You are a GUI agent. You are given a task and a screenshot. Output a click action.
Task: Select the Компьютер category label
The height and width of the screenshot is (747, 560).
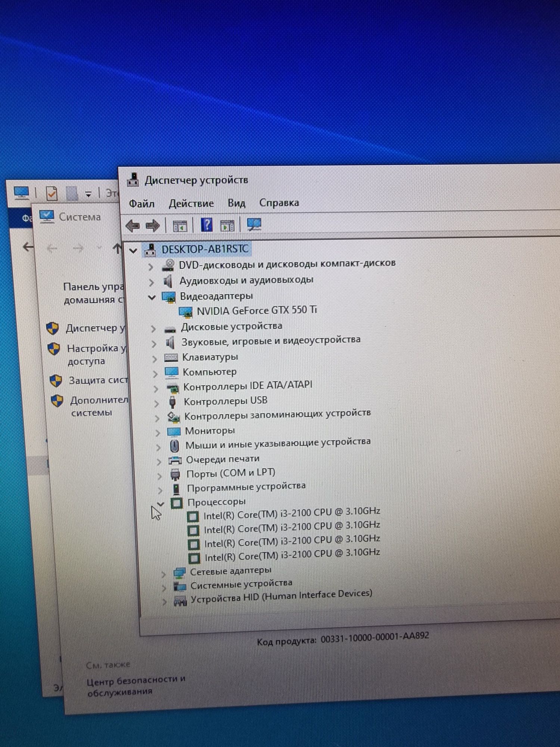click(x=209, y=372)
